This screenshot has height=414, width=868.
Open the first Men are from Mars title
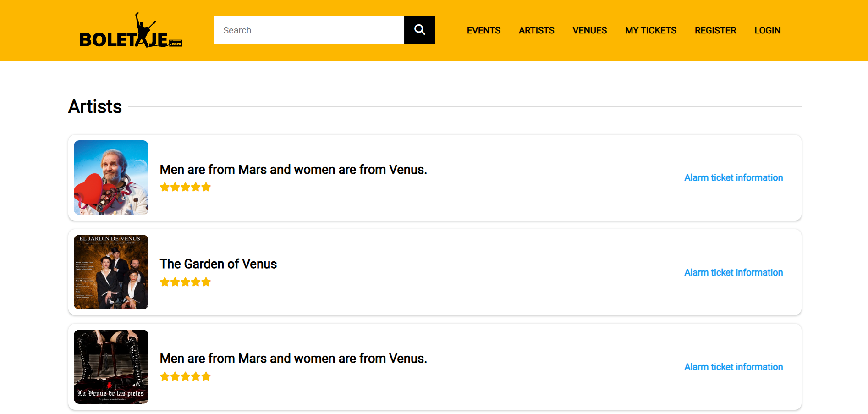(x=293, y=170)
